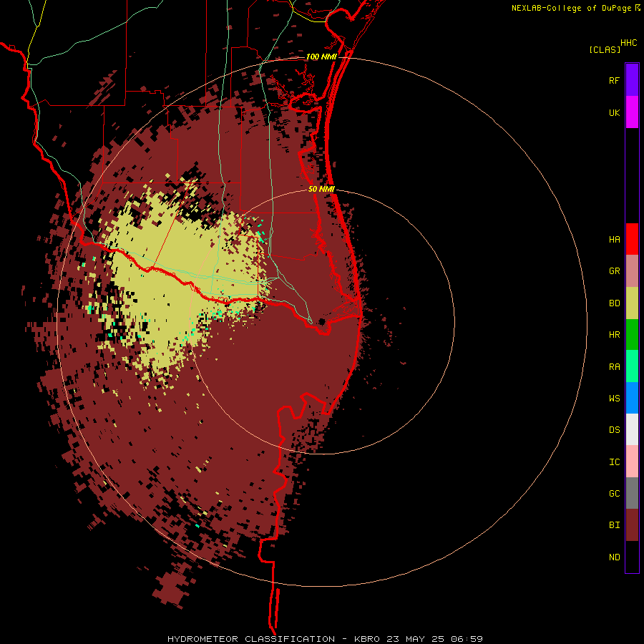The width and height of the screenshot is (644, 644).
Task: Click the HA red legend swatch
Action: [x=632, y=239]
